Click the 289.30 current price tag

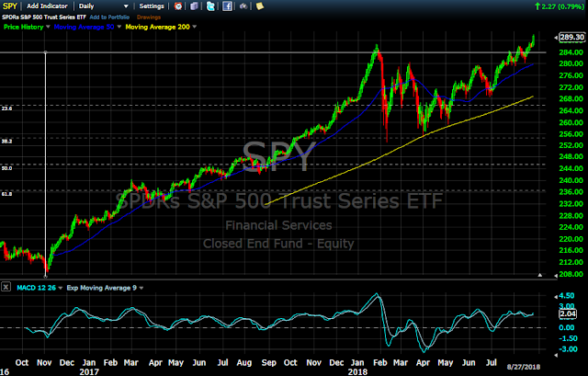tap(571, 37)
